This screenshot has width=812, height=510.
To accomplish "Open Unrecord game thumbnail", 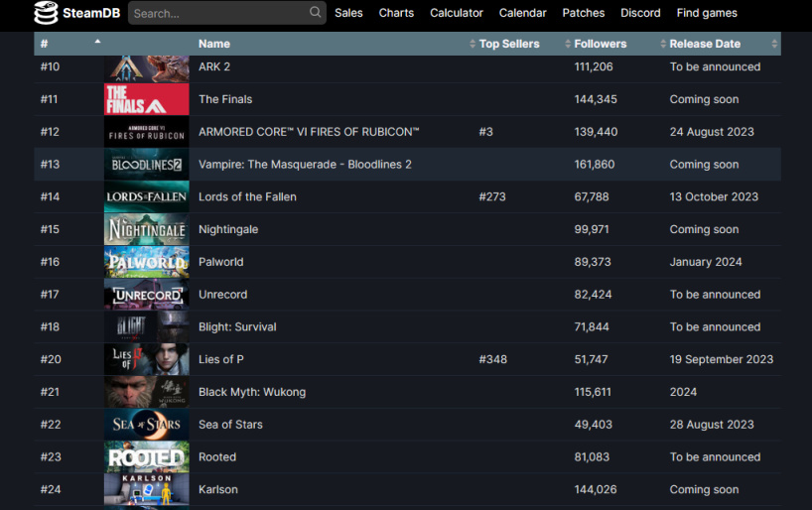I will click(147, 294).
